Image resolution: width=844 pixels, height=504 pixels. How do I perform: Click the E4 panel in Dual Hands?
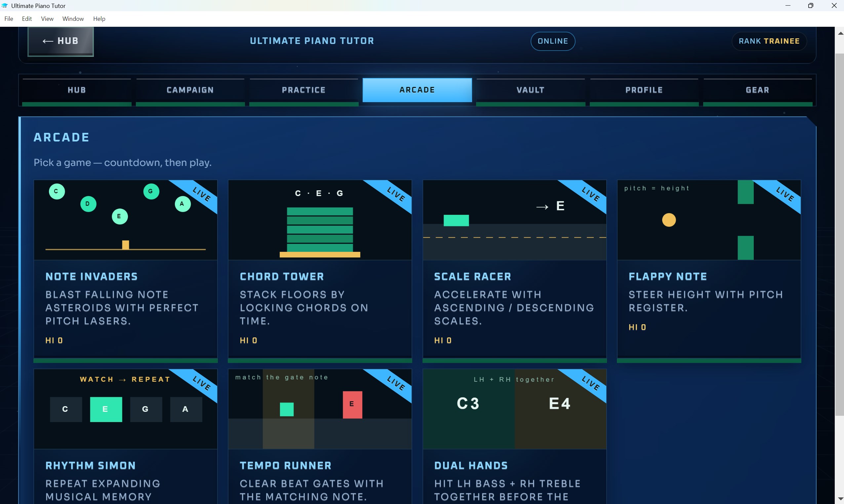pyautogui.click(x=560, y=409)
